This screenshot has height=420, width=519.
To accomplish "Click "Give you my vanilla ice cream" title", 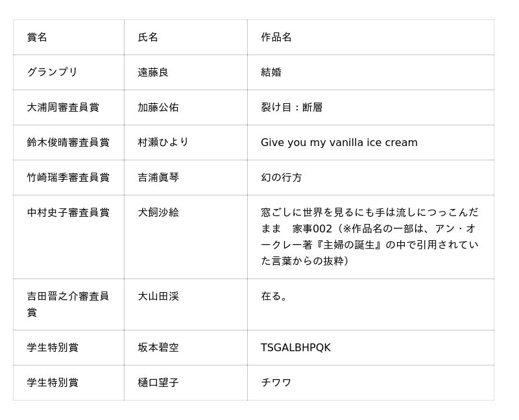I will click(339, 143).
